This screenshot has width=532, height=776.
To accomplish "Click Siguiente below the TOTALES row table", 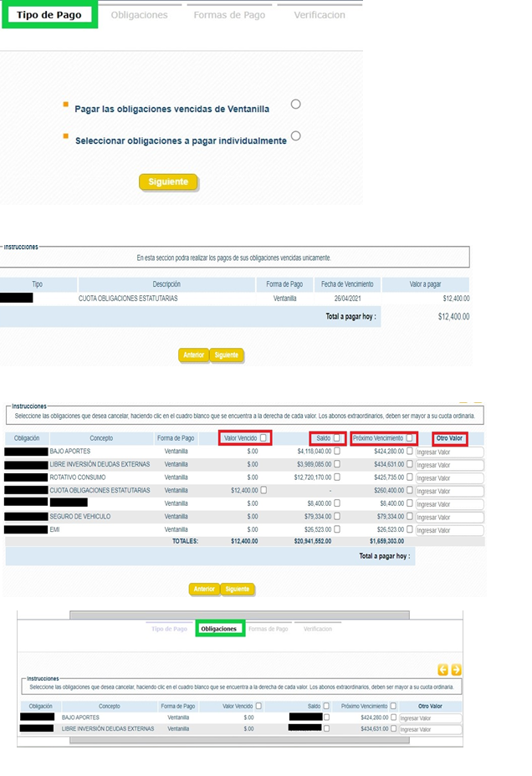I will pyautogui.click(x=238, y=590).
